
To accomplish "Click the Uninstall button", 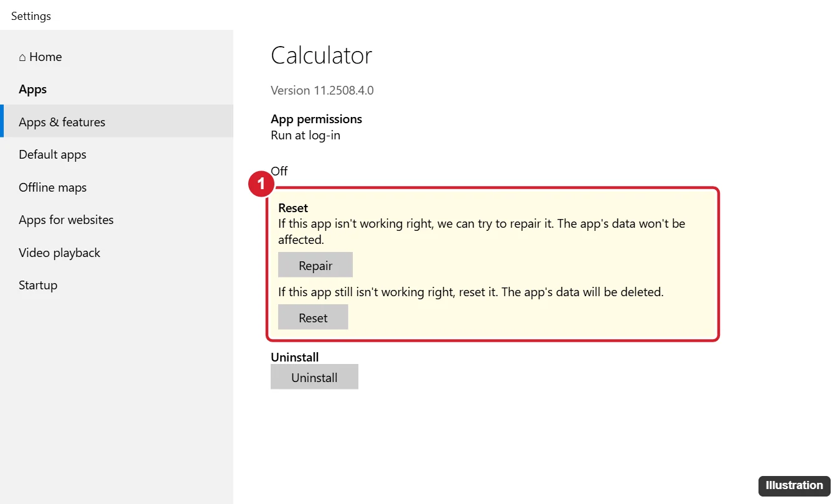I will (x=314, y=377).
